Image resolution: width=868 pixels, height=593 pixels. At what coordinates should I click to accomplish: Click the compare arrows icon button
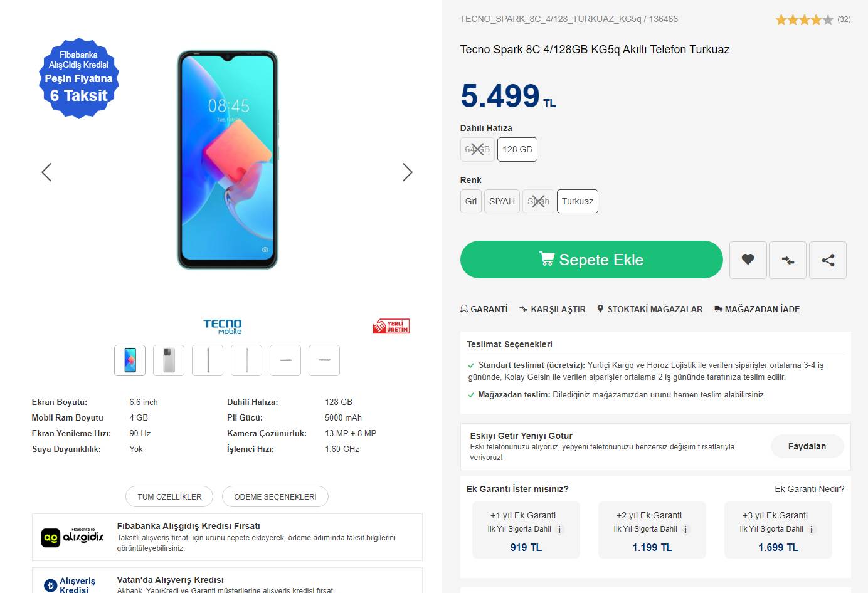[x=788, y=260]
